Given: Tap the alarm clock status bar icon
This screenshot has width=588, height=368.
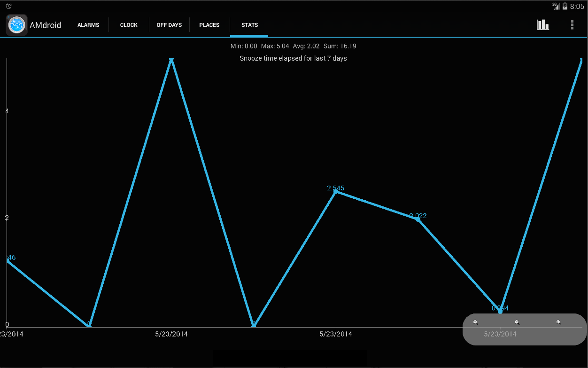Looking at the screenshot, I should (x=8, y=6).
